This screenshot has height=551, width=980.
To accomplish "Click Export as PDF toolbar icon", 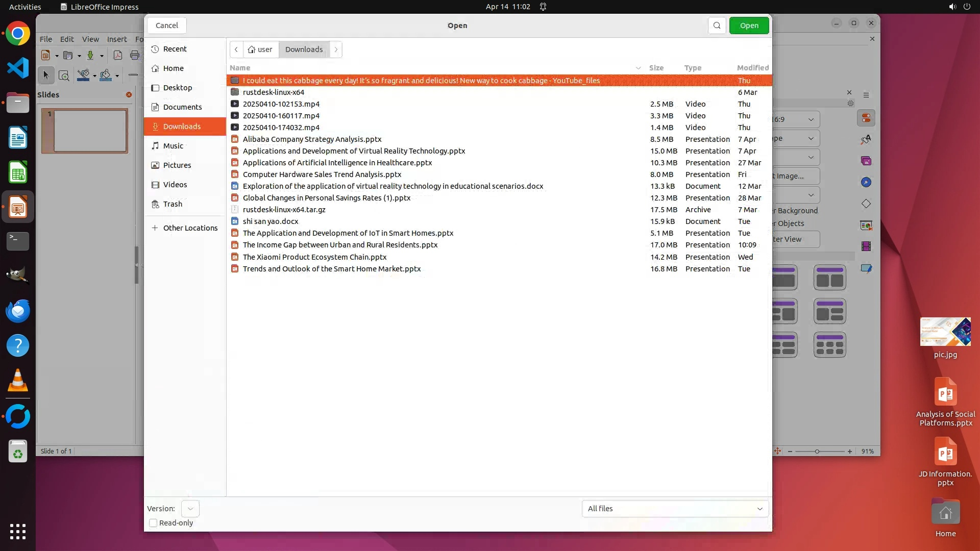I will coord(118,56).
